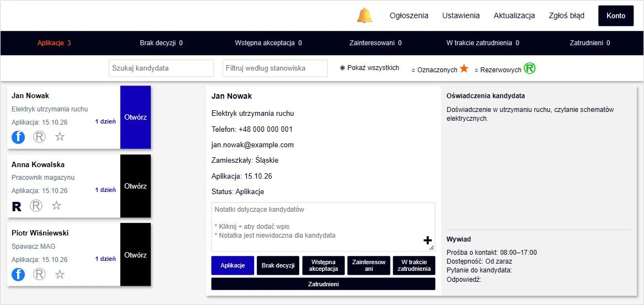Click Spawacz MAG position text

(x=33, y=247)
